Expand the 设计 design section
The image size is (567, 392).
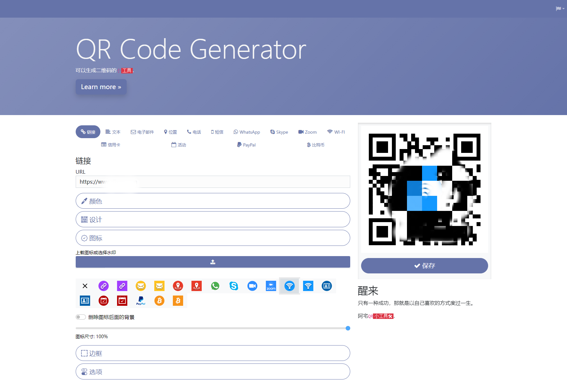(213, 220)
